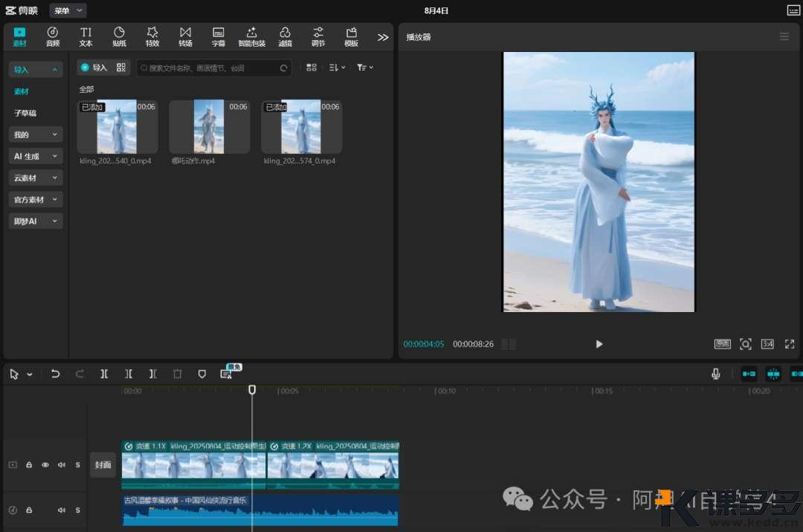Open the 播放器 player panel menu

pyautogui.click(x=784, y=37)
